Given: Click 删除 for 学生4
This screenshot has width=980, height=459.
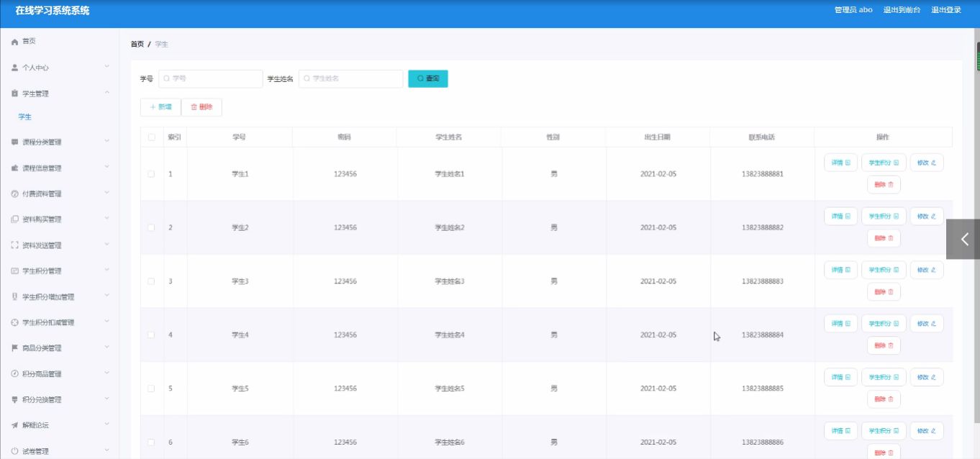Looking at the screenshot, I should 884,345.
